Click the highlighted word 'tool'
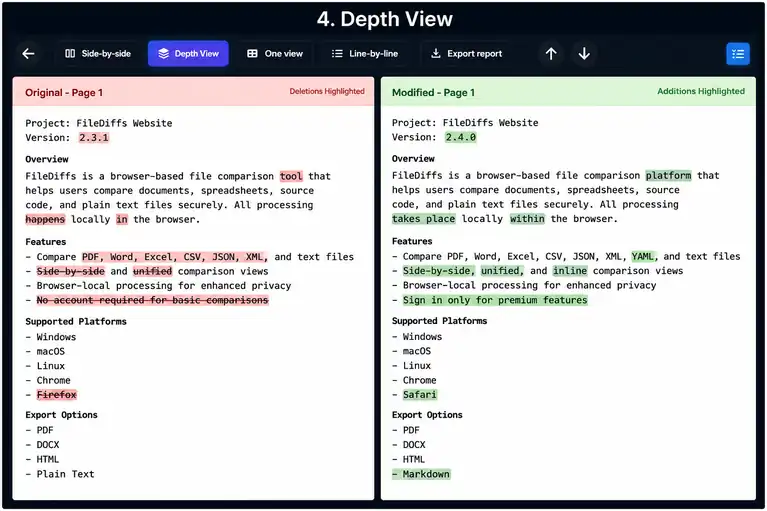The height and width of the screenshot is (511, 767). (x=291, y=176)
